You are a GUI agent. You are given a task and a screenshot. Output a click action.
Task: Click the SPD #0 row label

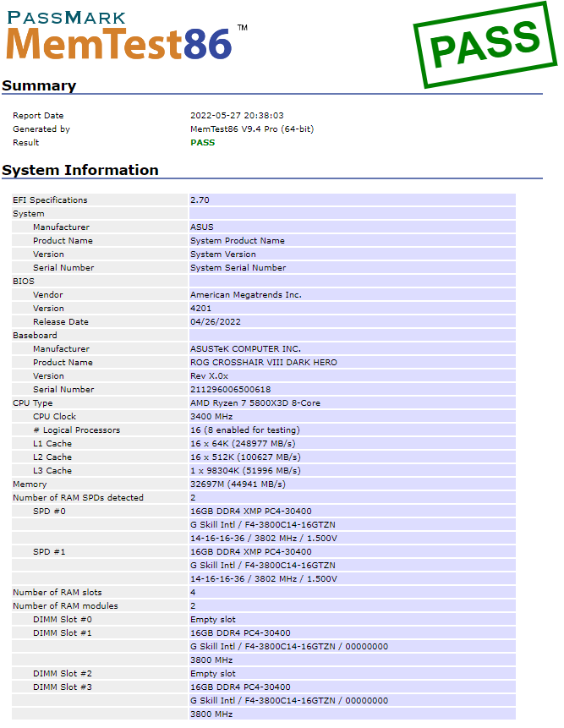pyautogui.click(x=49, y=512)
